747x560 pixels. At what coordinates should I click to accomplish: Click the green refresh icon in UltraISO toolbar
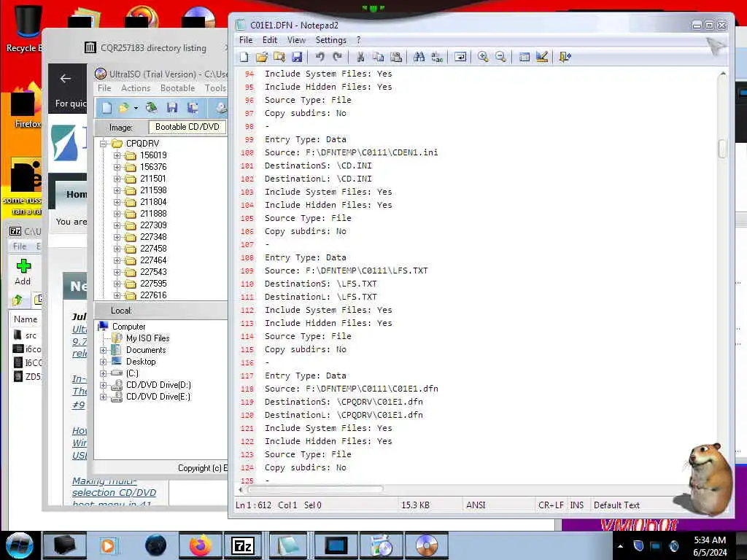pyautogui.click(x=152, y=108)
